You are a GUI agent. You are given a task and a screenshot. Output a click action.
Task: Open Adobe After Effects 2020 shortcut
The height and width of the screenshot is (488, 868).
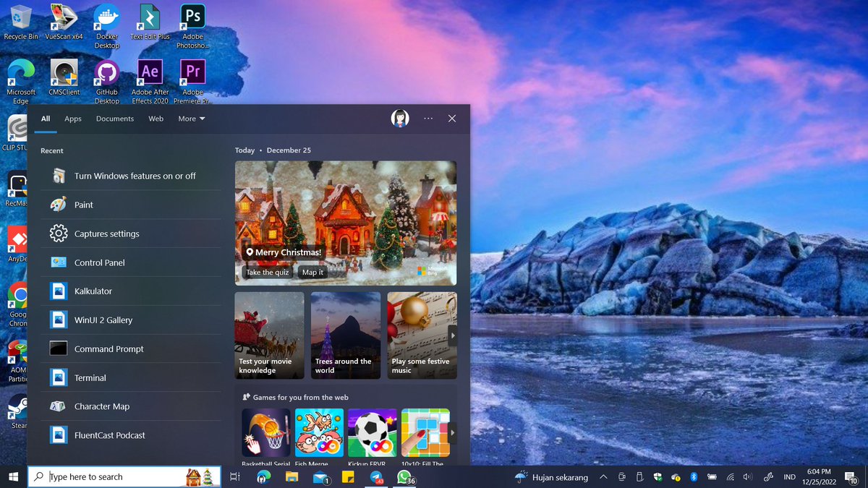click(150, 81)
